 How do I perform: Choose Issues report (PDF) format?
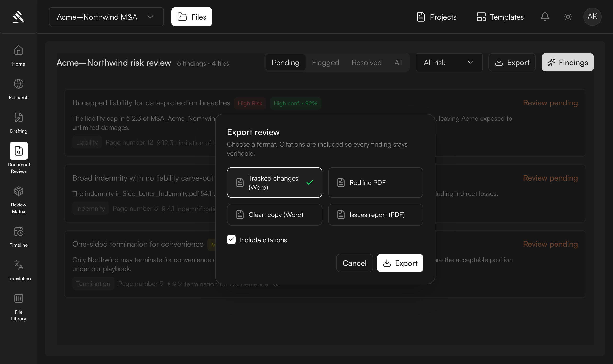coord(375,215)
